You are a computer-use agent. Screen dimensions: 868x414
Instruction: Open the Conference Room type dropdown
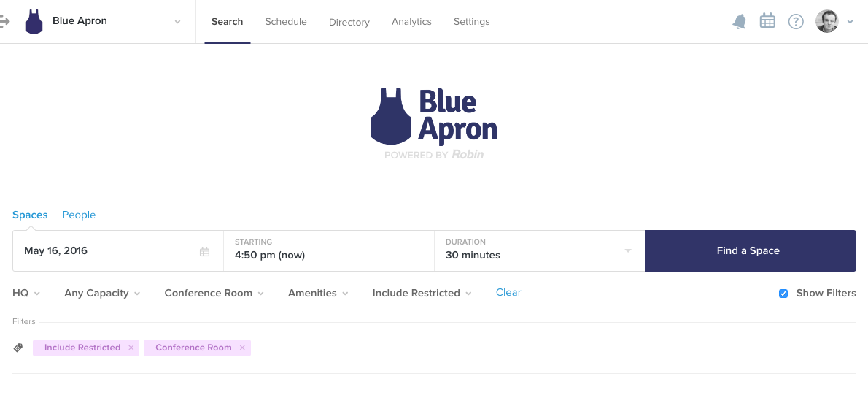click(x=214, y=294)
